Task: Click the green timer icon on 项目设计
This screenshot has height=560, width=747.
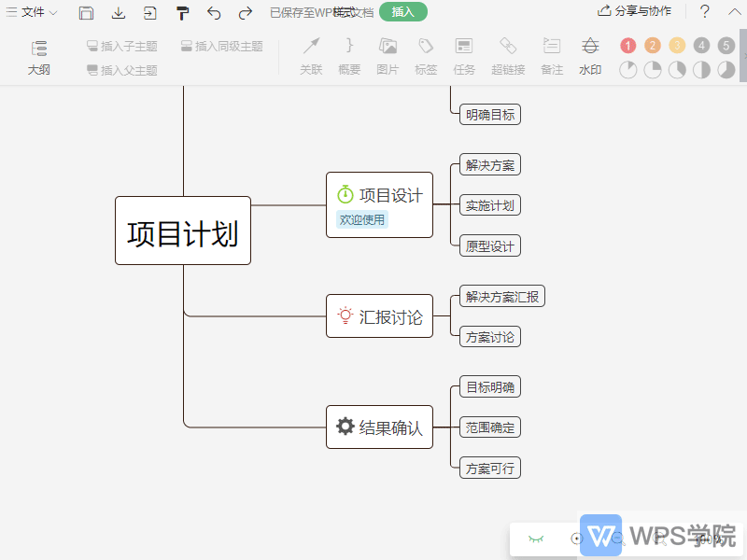Action: (x=345, y=194)
